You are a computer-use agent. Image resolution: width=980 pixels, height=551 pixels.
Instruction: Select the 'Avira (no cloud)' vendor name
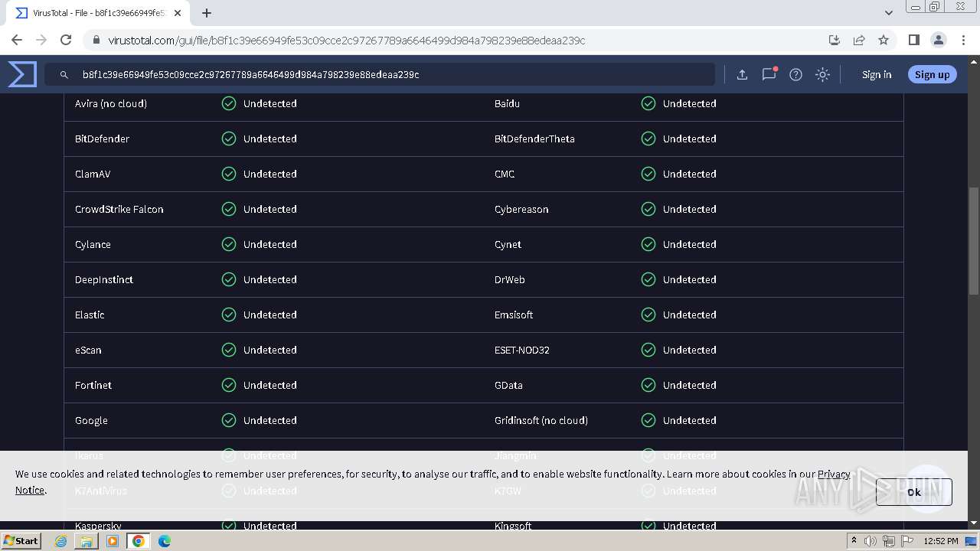coord(111,103)
